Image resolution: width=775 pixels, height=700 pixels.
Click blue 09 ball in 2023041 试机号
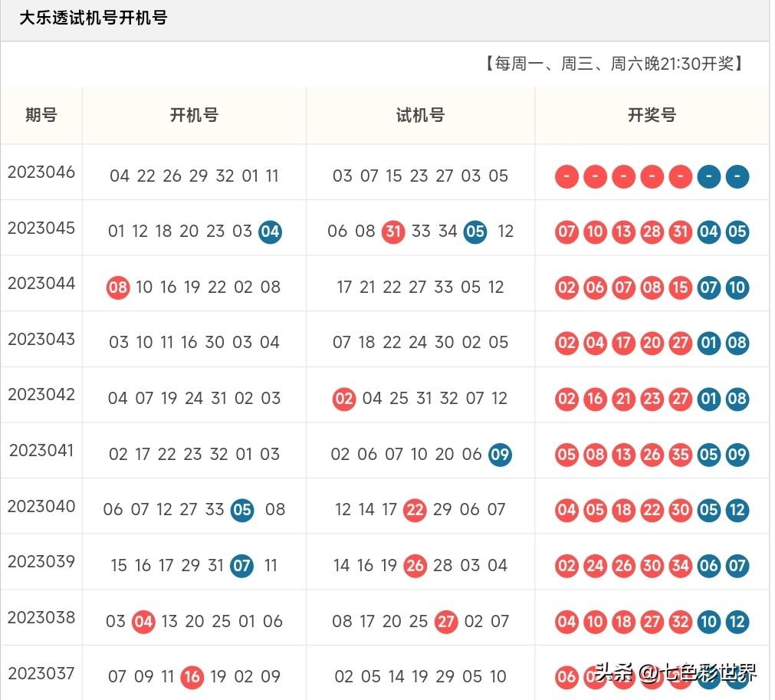point(501,455)
